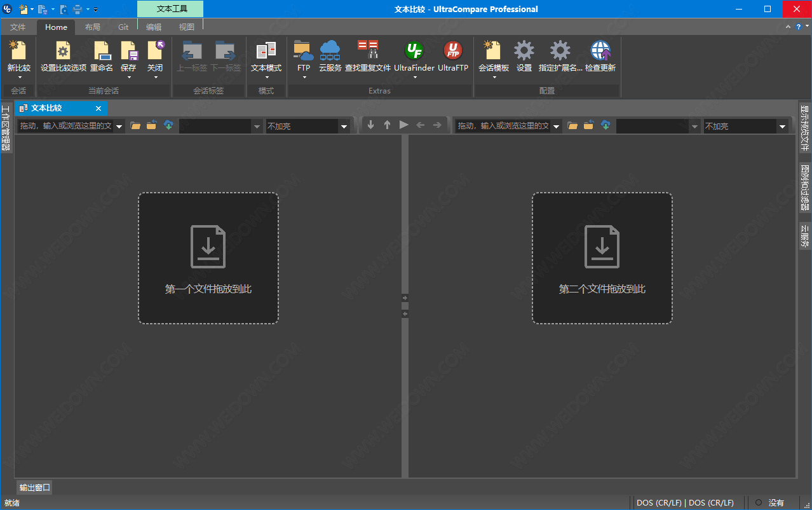The width and height of the screenshot is (812, 510).
Task: Click left file path input field
Action: coord(65,127)
